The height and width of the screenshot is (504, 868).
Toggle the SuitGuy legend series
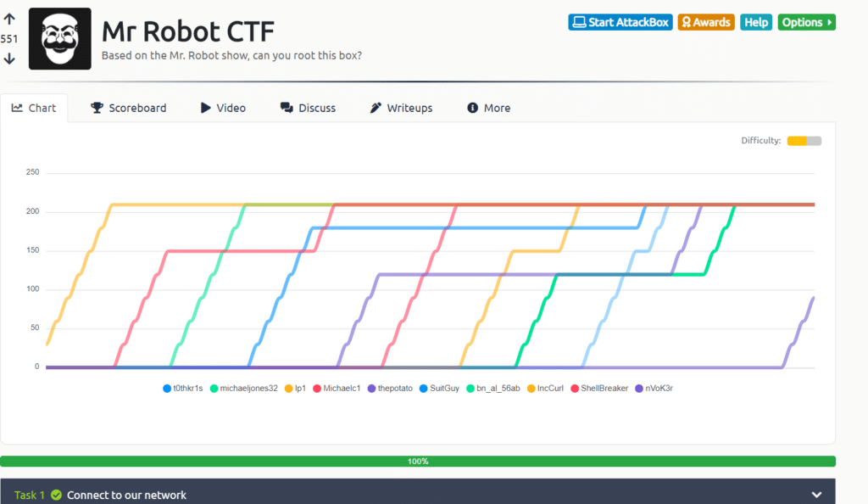(x=440, y=389)
